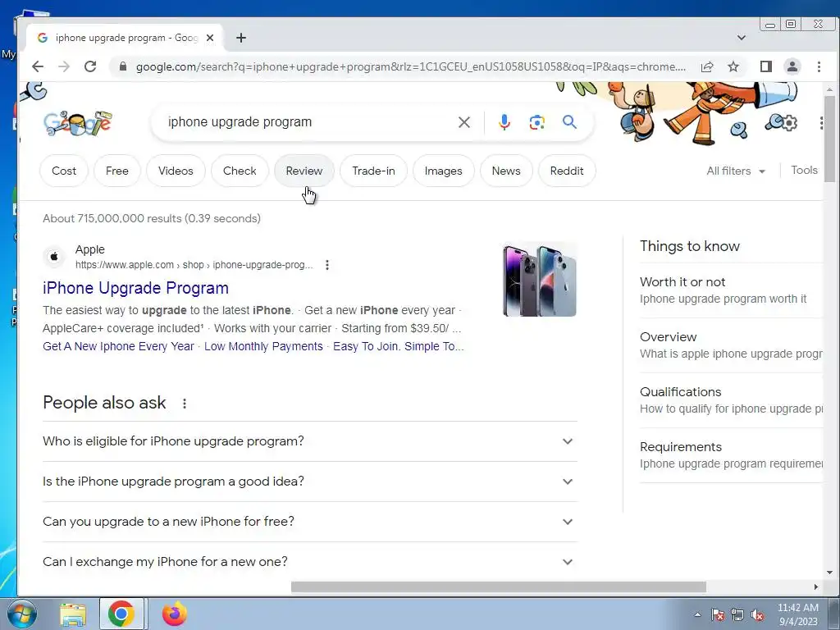Click the Chrome address bar URL
Viewport: 840px width, 630px height.
click(x=410, y=66)
